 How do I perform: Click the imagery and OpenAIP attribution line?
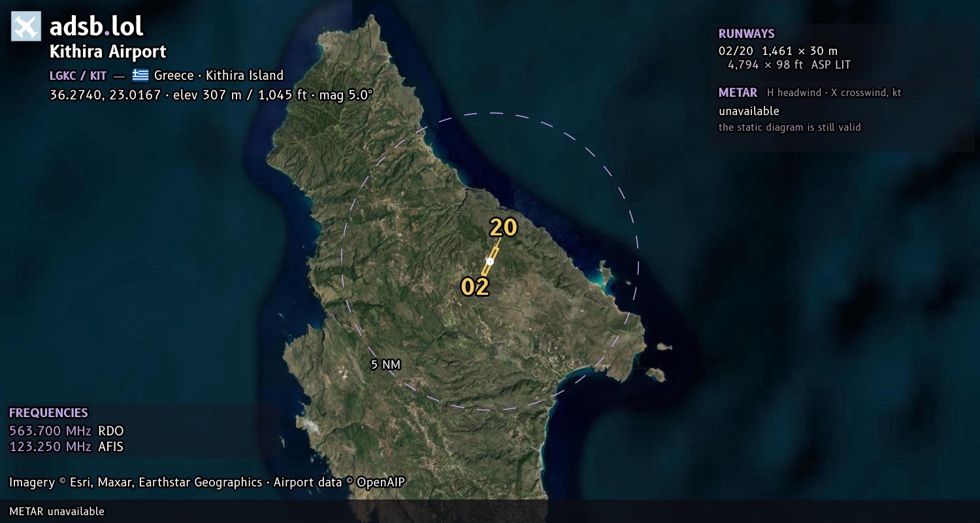[x=207, y=482]
